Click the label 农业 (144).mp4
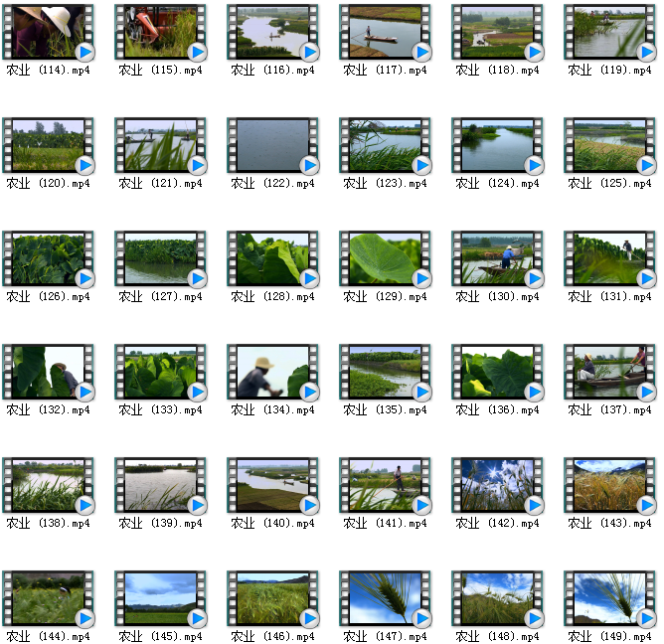Screen dimensions: 664x644 pyautogui.click(x=49, y=636)
